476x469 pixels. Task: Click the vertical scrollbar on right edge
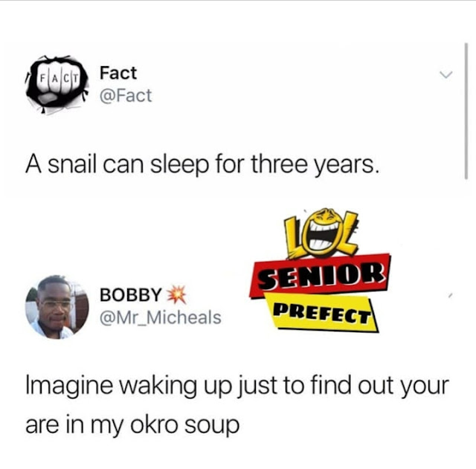(x=466, y=111)
